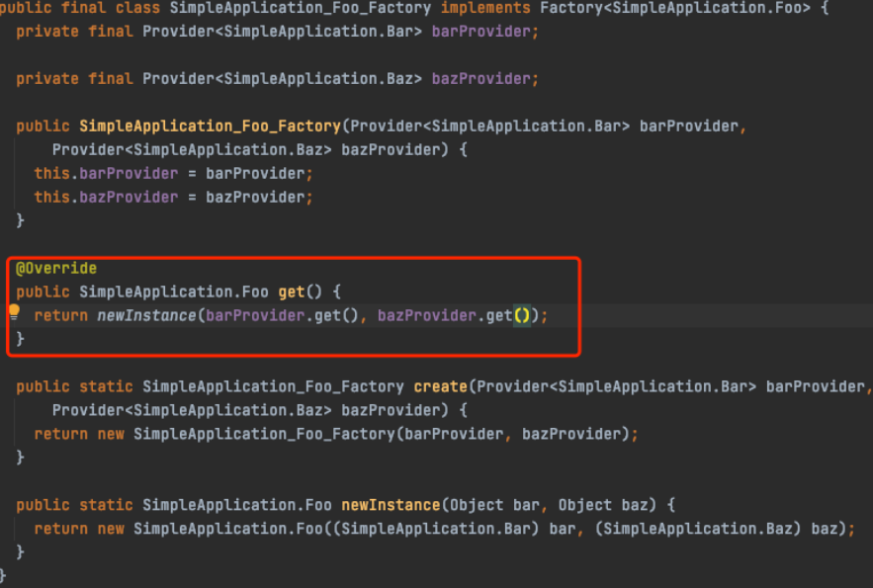Click the create method name
The width and height of the screenshot is (873, 588).
(x=440, y=386)
